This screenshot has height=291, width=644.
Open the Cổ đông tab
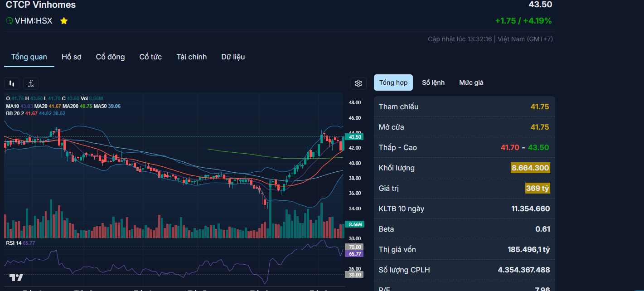[110, 57]
